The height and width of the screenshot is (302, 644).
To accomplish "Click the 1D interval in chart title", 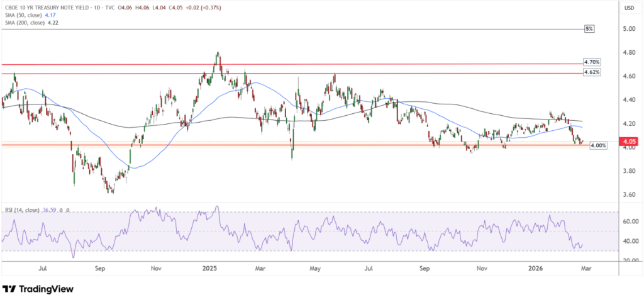I will (100, 8).
